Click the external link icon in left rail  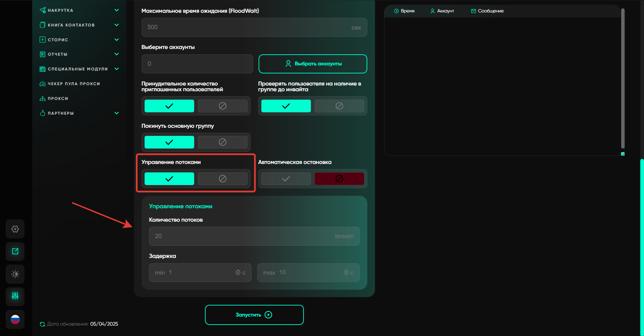pyautogui.click(x=15, y=251)
